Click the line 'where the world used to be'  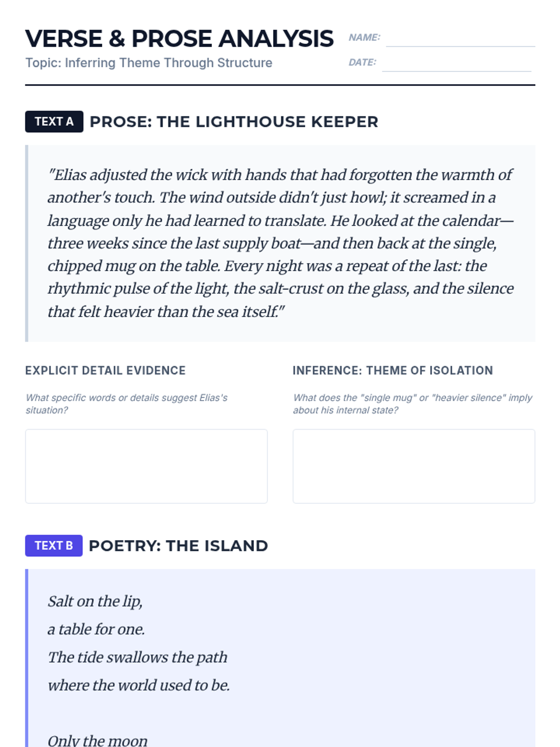[x=139, y=685]
